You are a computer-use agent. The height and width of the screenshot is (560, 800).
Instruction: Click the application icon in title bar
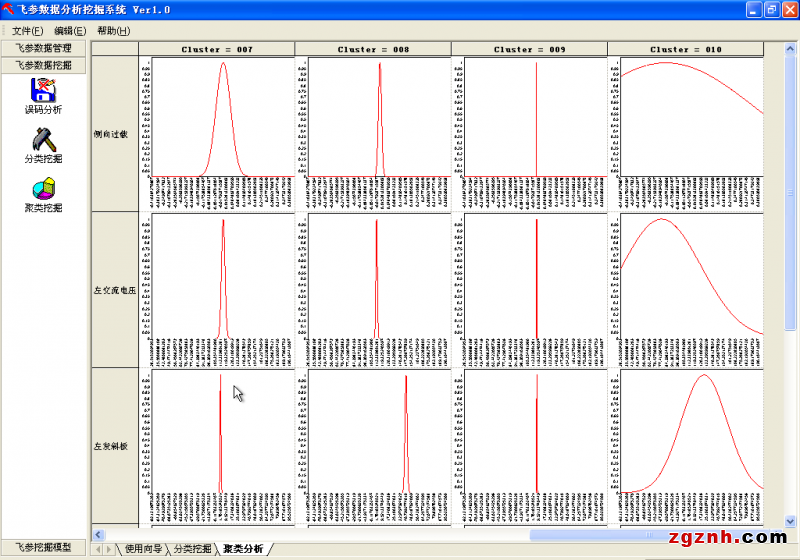coord(9,9)
